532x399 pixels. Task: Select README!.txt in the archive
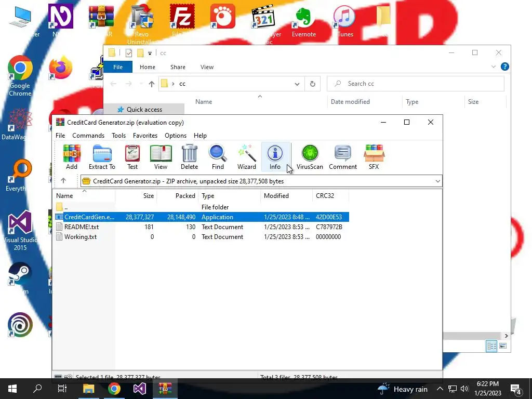coord(202,227)
